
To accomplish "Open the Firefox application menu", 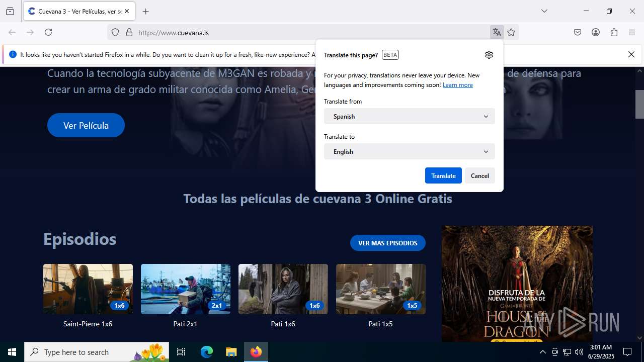I will [632, 32].
